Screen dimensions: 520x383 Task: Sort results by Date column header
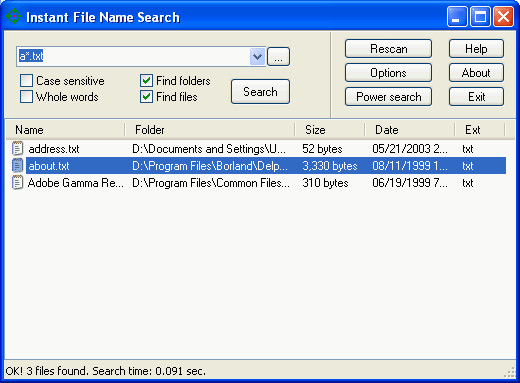[x=410, y=130]
